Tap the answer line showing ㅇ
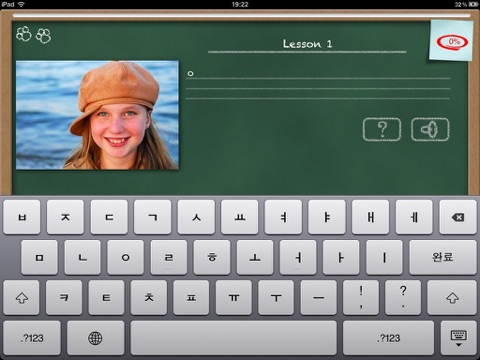Viewport: 480px width, 360px height. 318,74
